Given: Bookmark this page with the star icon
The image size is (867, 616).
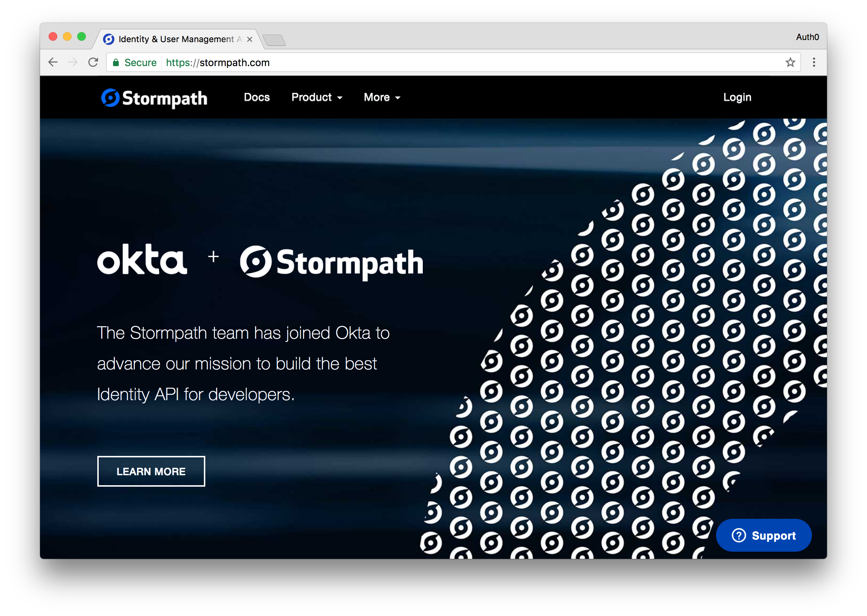Looking at the screenshot, I should tap(790, 62).
